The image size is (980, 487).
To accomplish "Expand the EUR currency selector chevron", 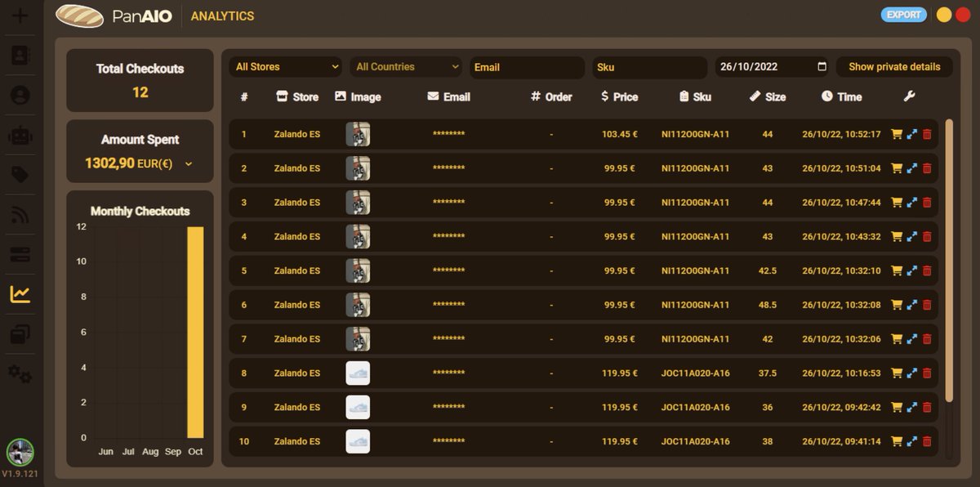I will pos(189,164).
